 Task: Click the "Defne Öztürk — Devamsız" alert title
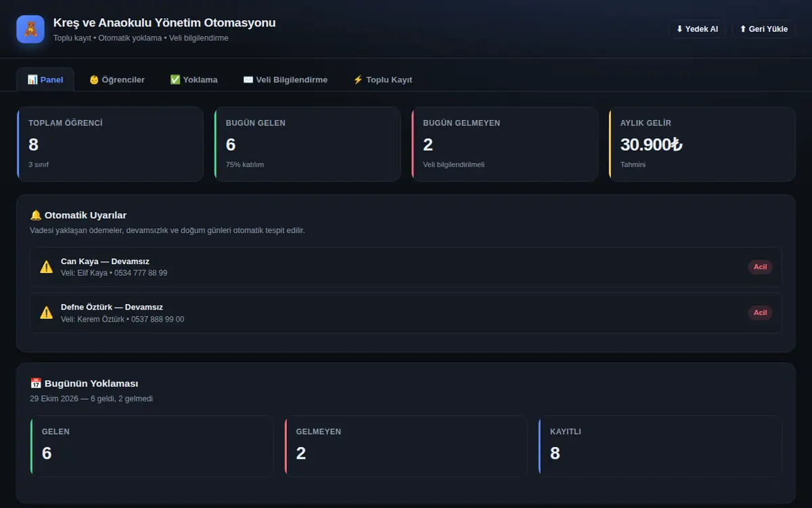pyautogui.click(x=112, y=308)
